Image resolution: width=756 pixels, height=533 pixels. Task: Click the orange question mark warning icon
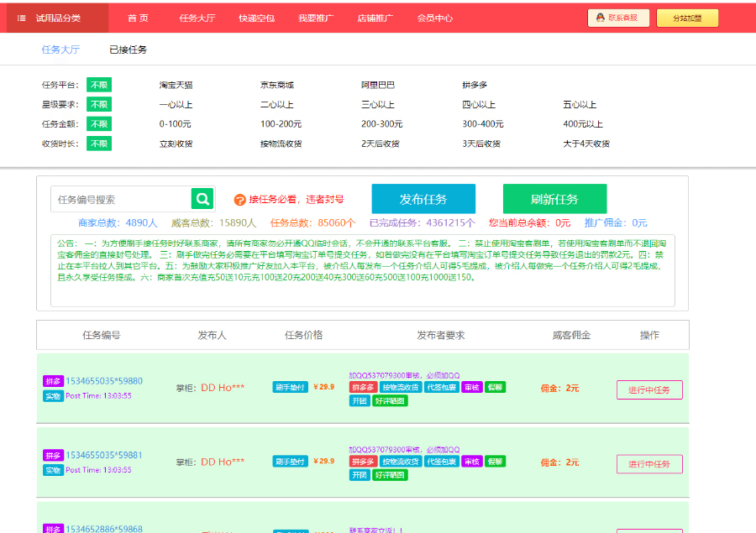pos(239,200)
